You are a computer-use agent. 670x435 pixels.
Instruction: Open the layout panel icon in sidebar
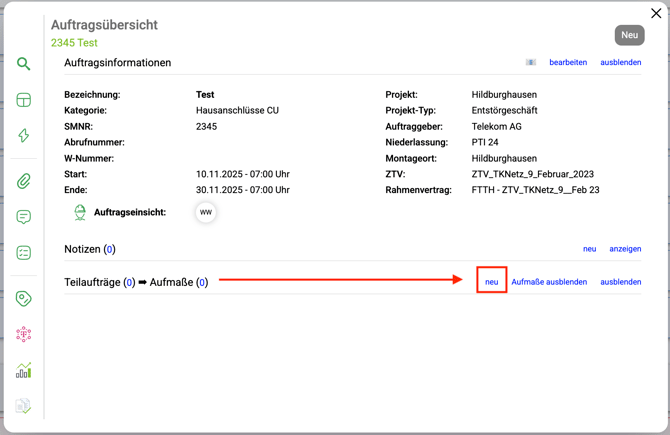point(23,100)
